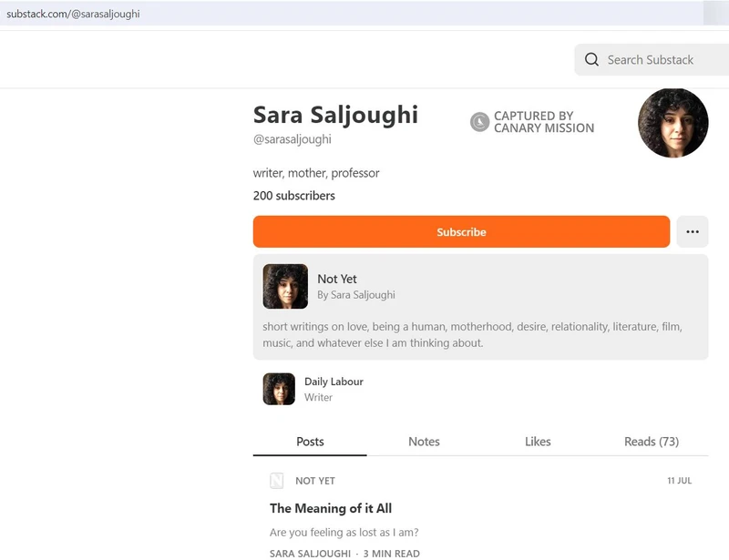Click the Daily Labour thumbnail image

click(279, 389)
